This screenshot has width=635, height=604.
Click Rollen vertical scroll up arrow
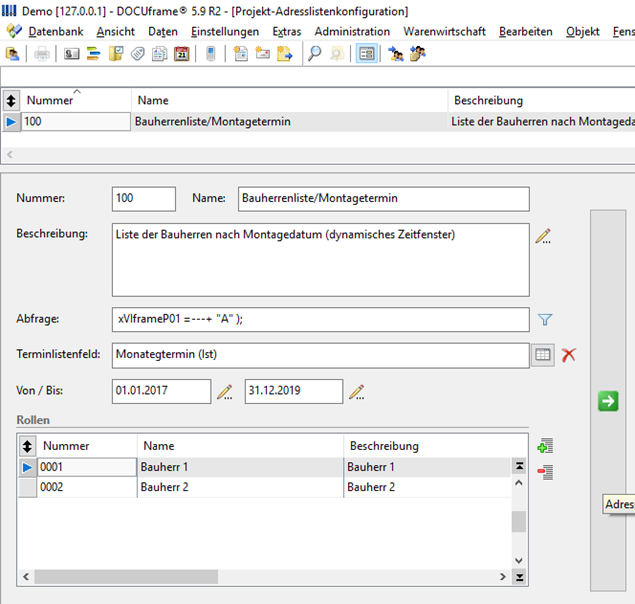[x=519, y=483]
